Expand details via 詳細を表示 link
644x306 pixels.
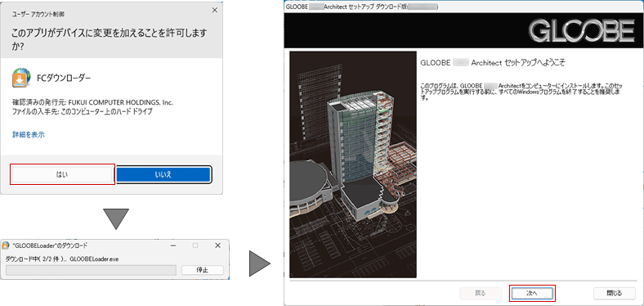[28, 134]
